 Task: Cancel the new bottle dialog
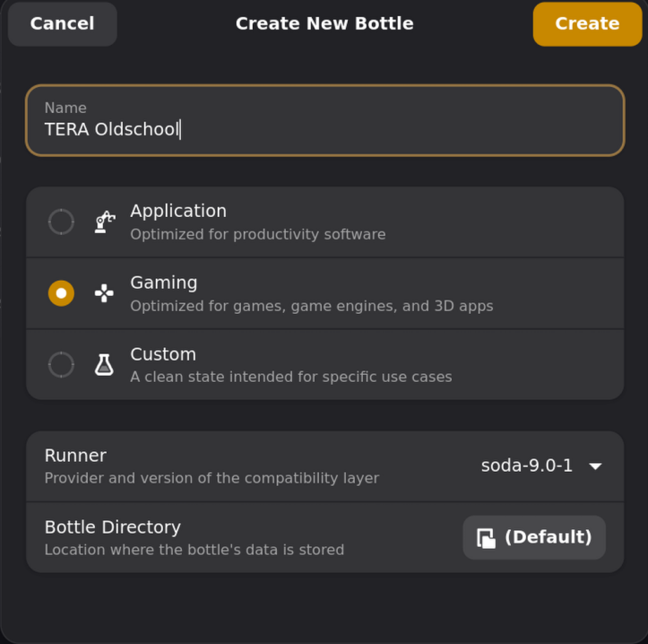62,24
